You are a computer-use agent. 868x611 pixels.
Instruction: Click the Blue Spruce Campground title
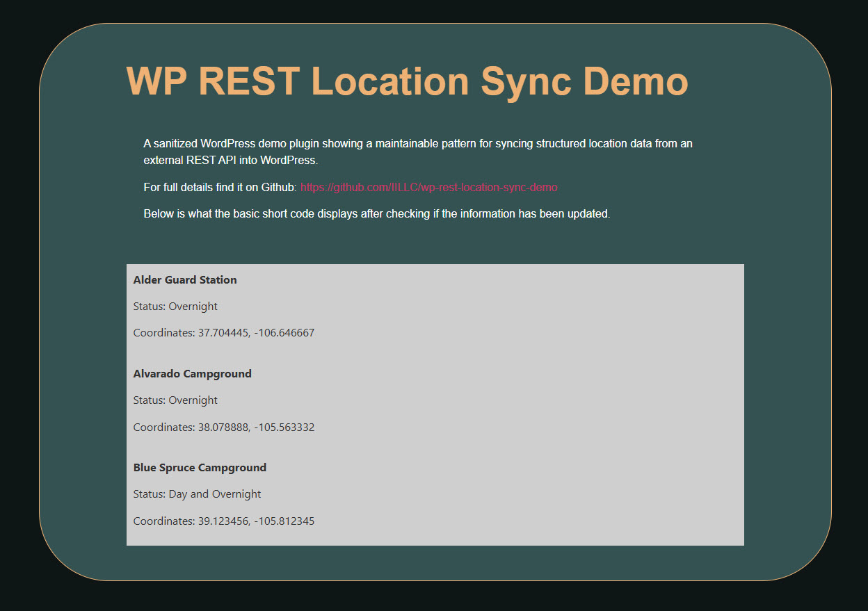(x=200, y=467)
